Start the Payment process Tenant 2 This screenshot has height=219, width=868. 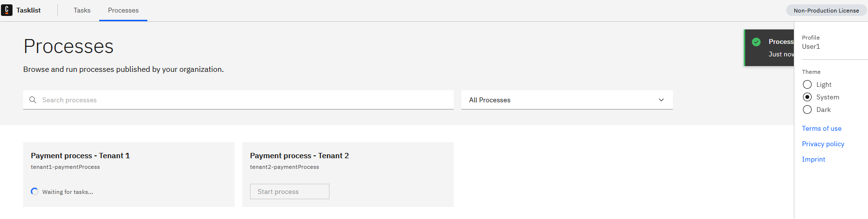(x=289, y=192)
